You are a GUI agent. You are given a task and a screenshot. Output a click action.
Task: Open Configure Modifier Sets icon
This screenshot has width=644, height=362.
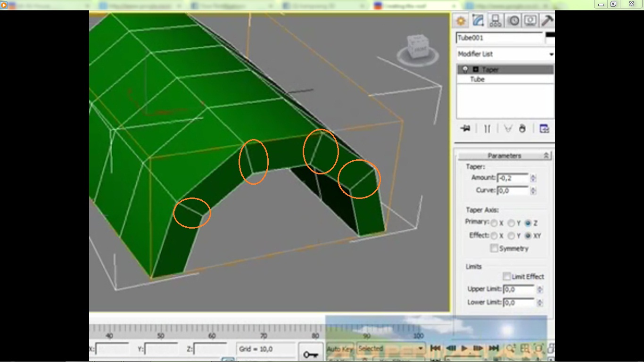click(544, 129)
